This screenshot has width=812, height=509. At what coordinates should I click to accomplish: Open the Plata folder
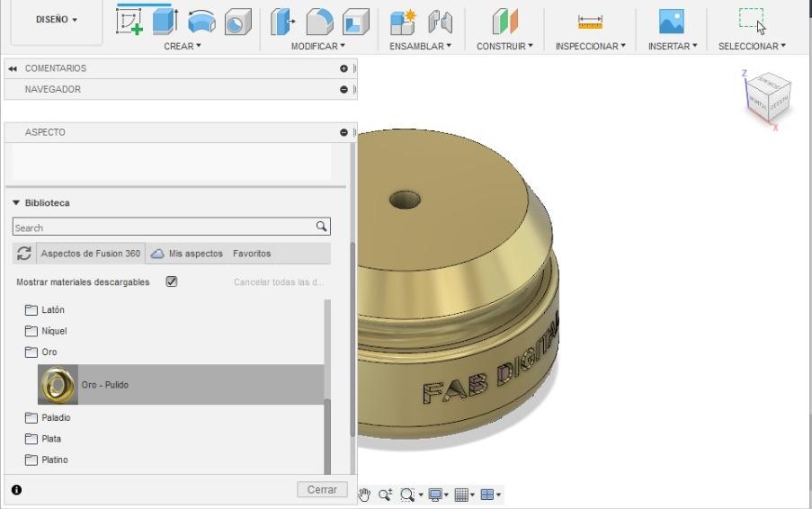point(43,439)
